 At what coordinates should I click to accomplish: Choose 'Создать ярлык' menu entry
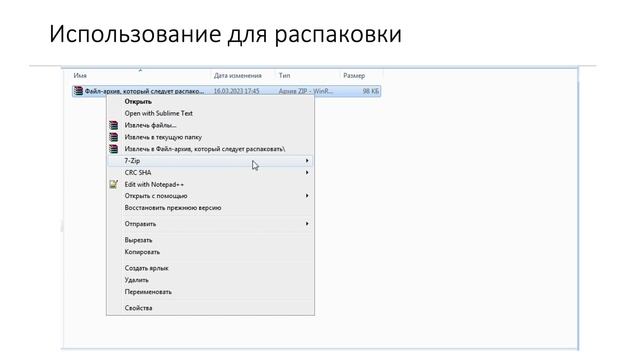click(146, 268)
